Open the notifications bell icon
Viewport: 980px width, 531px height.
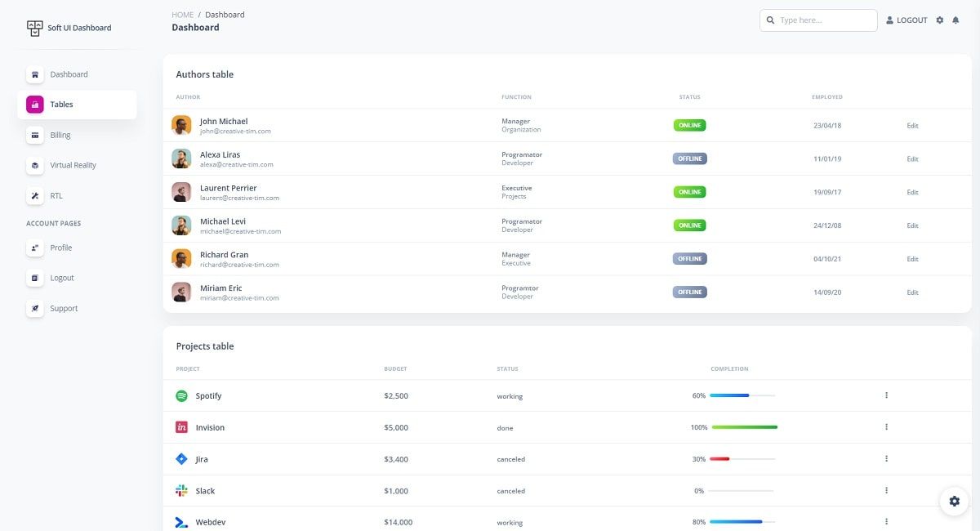[x=955, y=20]
